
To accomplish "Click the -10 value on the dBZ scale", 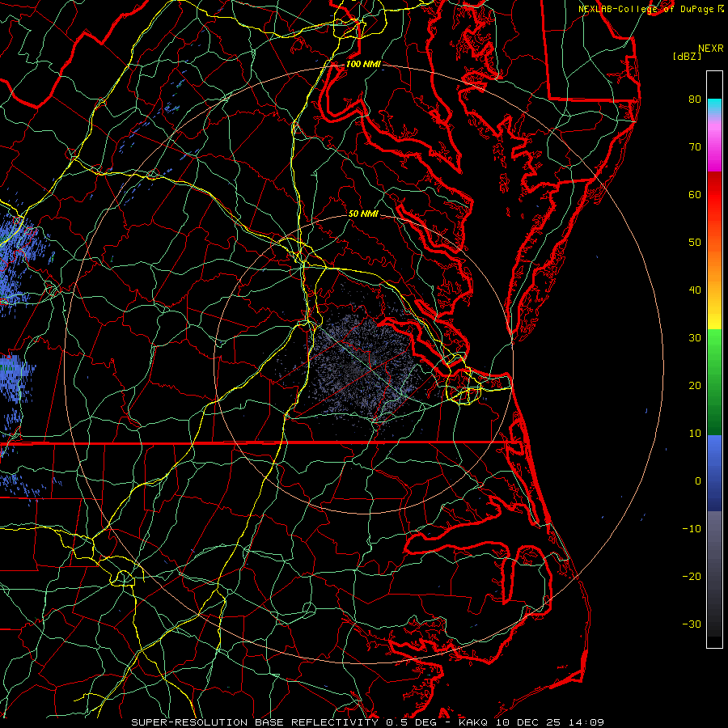I will click(x=692, y=529).
